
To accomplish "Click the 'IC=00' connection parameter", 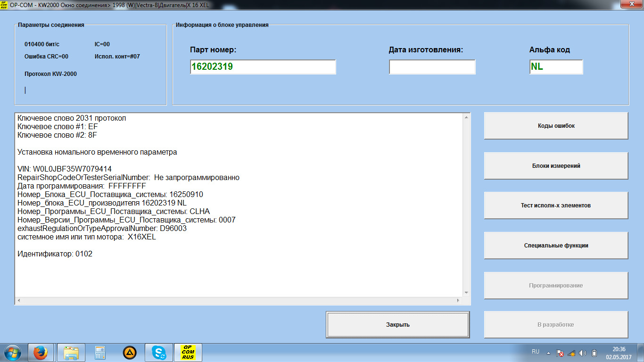I will [x=102, y=44].
